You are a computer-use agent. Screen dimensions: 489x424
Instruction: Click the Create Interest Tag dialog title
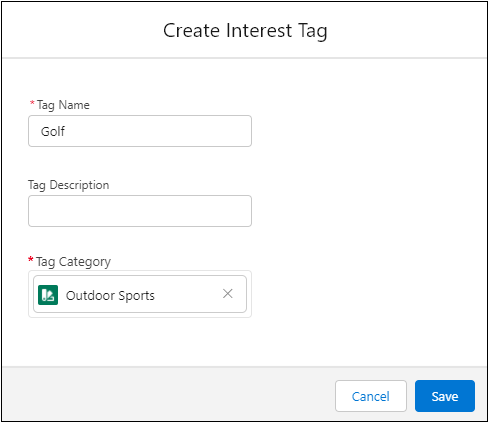point(245,31)
